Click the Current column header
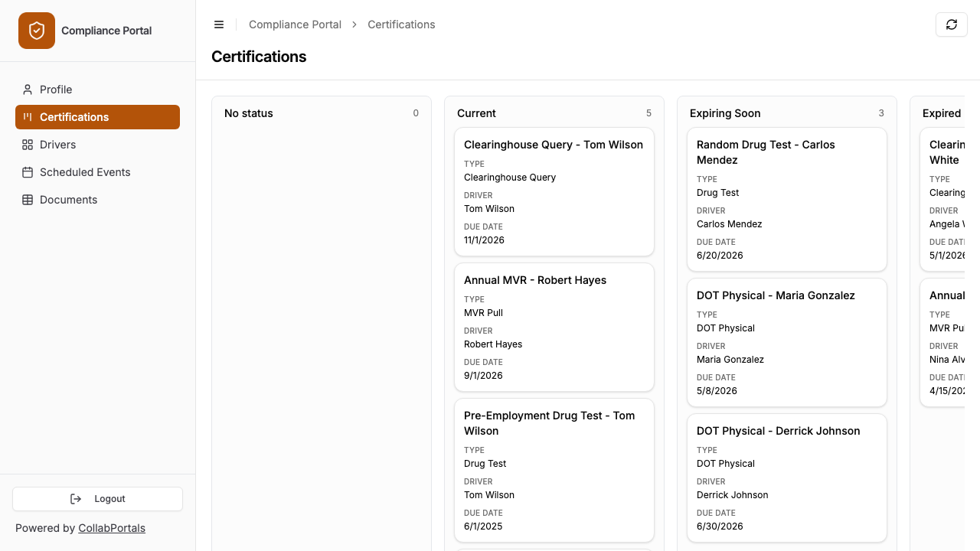Viewport: 980px width, 551px height. click(476, 113)
